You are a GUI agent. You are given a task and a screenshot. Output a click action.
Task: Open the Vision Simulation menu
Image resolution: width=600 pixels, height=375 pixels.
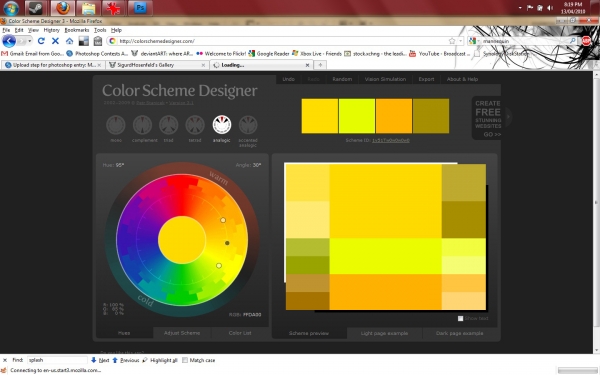point(385,79)
